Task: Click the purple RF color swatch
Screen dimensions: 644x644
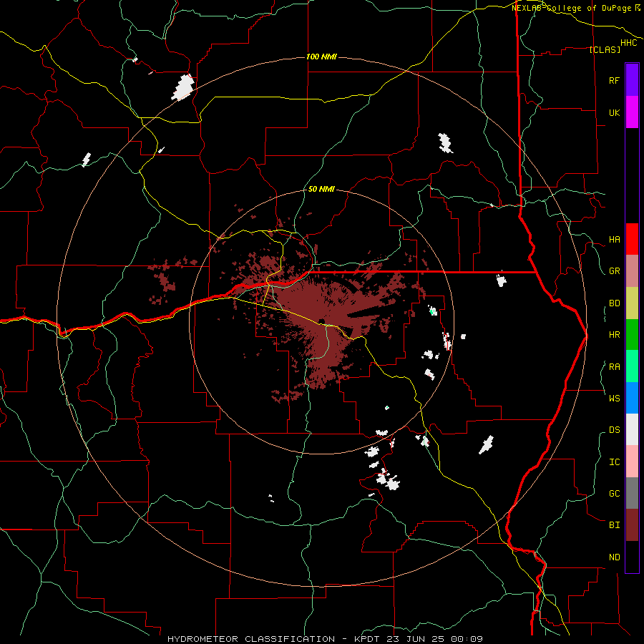Action: [632, 80]
